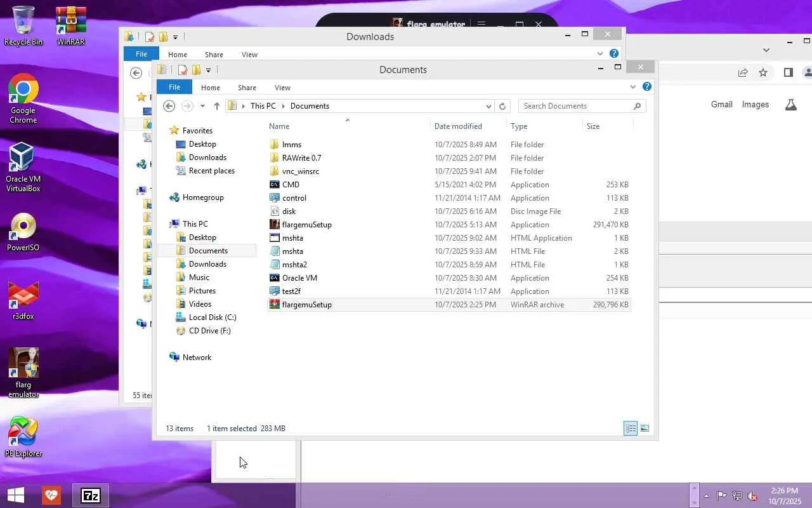Image resolution: width=812 pixels, height=508 pixels.
Task: Open the address bar history dropdown
Action: (488, 106)
